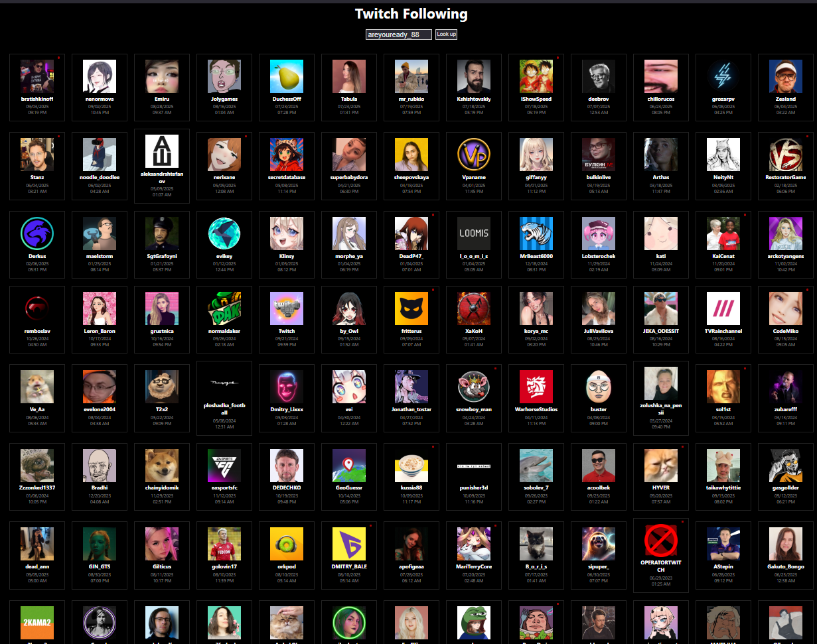The height and width of the screenshot is (644, 817).
Task: Open aleksandrshtefanov logo avatar
Action: pyautogui.click(x=162, y=151)
